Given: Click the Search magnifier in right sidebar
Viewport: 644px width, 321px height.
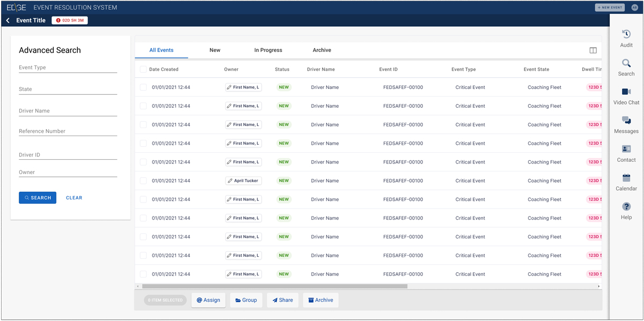Looking at the screenshot, I should coord(626,63).
